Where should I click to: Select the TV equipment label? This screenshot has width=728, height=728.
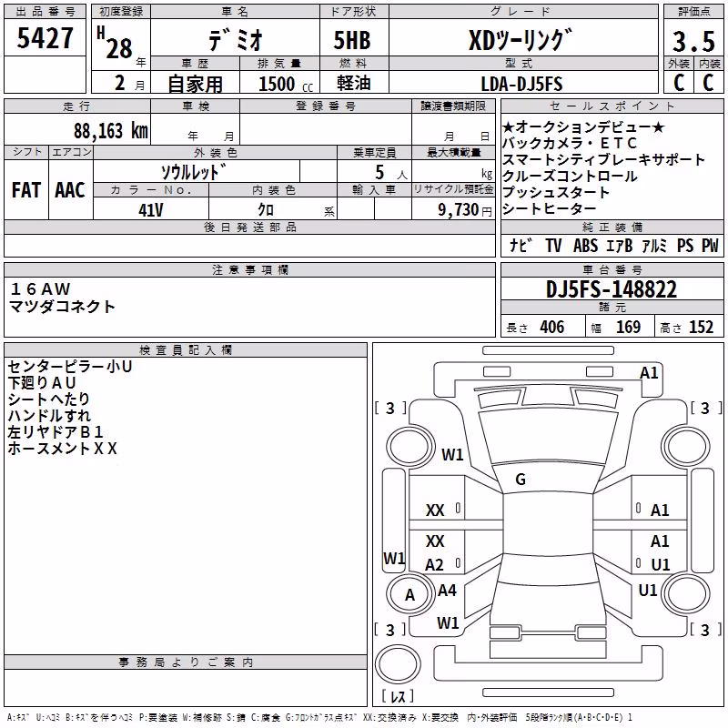(553, 246)
